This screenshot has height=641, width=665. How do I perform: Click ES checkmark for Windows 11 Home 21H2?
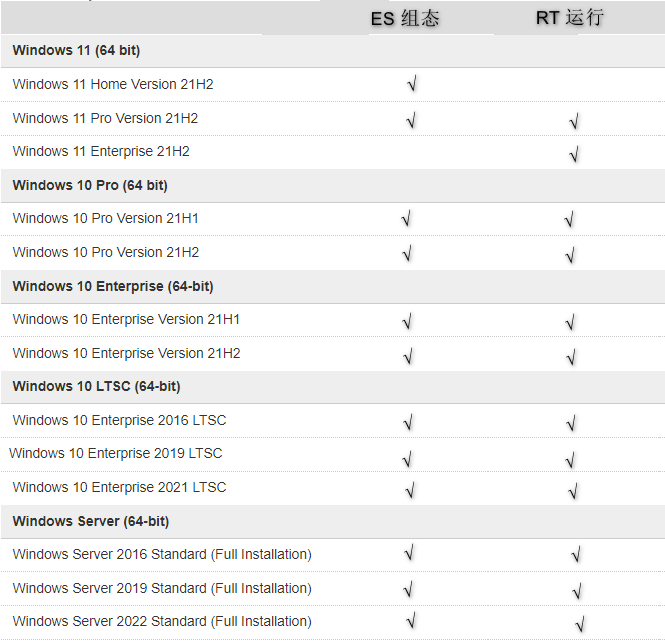(411, 85)
